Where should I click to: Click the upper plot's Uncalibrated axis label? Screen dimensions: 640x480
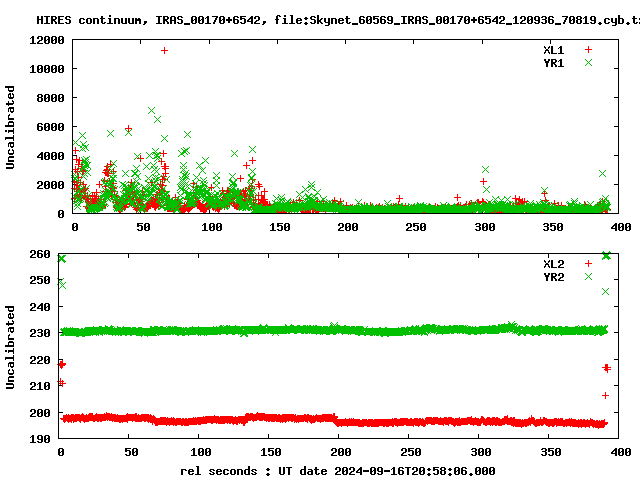pos(10,126)
